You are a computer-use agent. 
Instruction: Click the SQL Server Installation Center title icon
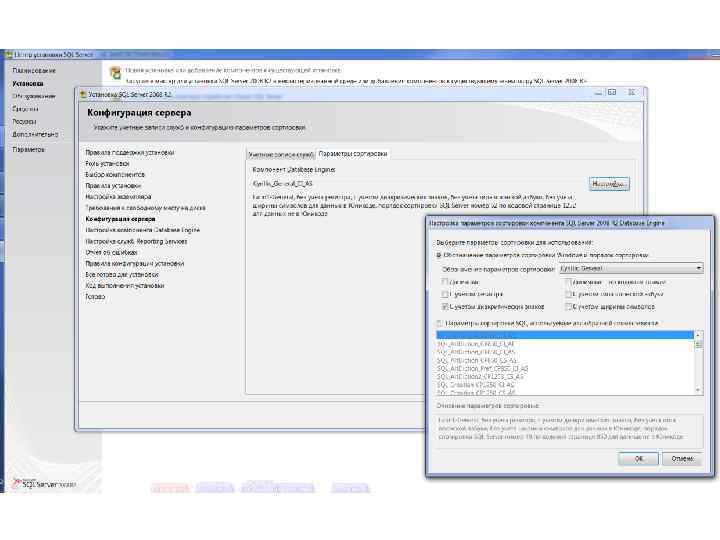[x=8, y=55]
